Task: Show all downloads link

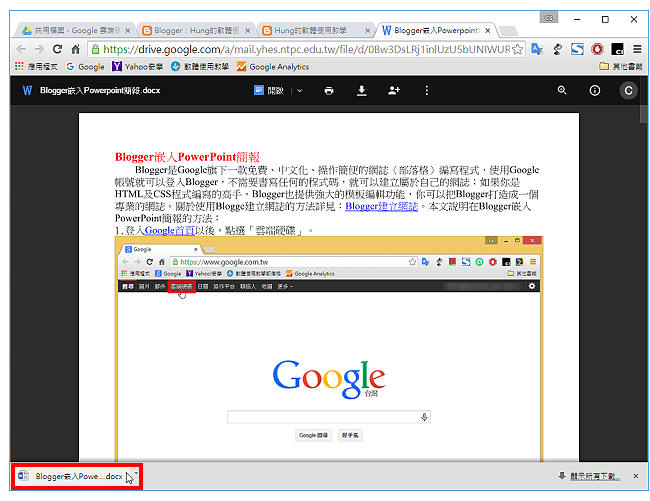Action: (x=595, y=476)
